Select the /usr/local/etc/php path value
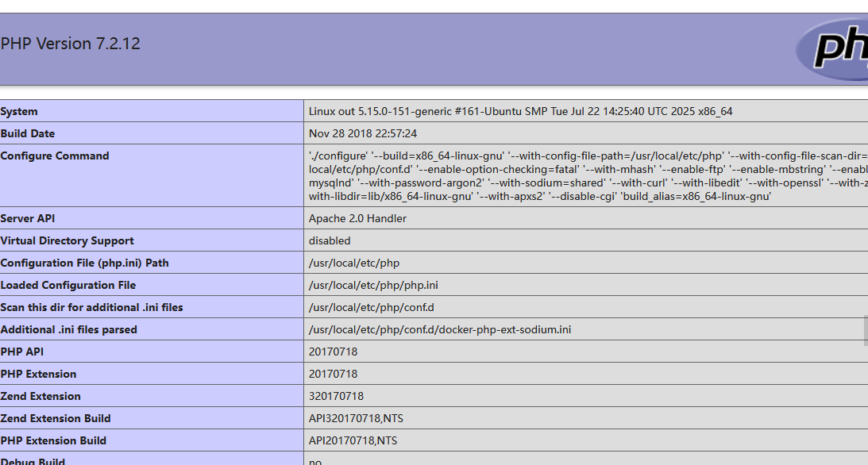The height and width of the screenshot is (465, 868). 353,263
